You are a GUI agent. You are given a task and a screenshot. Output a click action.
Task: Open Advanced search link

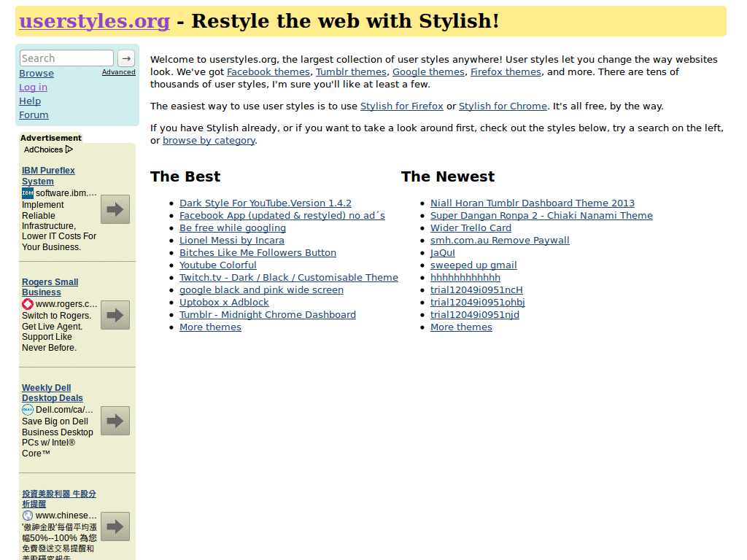(119, 72)
